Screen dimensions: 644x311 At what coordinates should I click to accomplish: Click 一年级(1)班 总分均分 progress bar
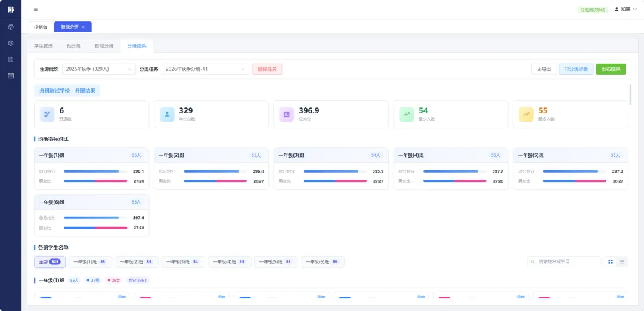pyautogui.click(x=95, y=171)
